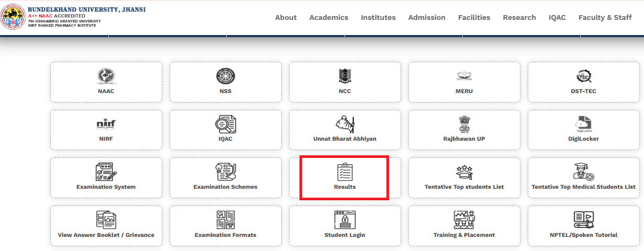This screenshot has width=644, height=251.
Task: Go to the Facilities menu
Action: [x=474, y=17]
